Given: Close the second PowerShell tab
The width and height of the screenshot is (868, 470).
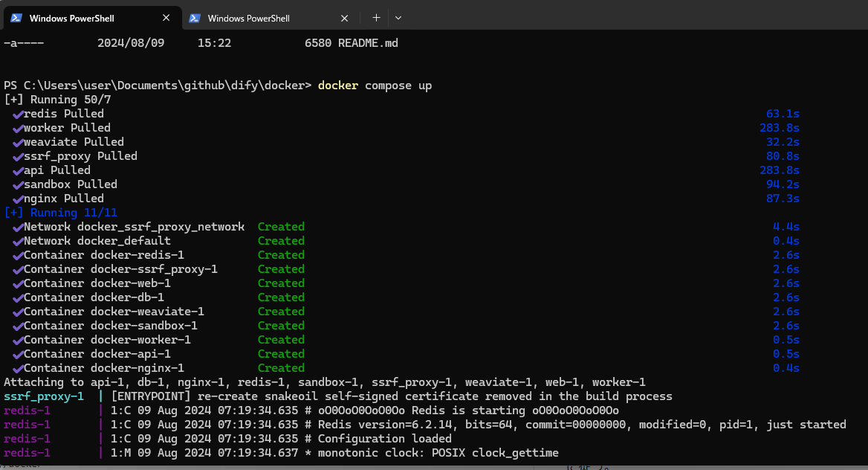Looking at the screenshot, I should point(344,17).
